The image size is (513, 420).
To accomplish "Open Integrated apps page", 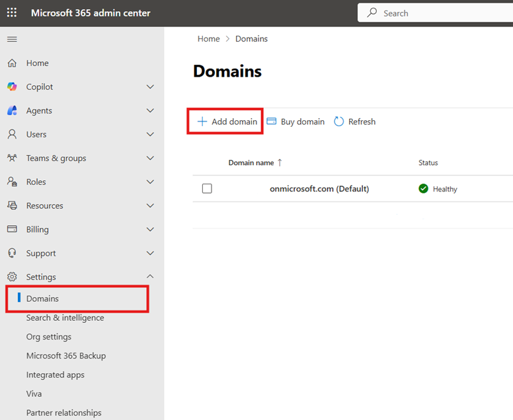I will (56, 374).
